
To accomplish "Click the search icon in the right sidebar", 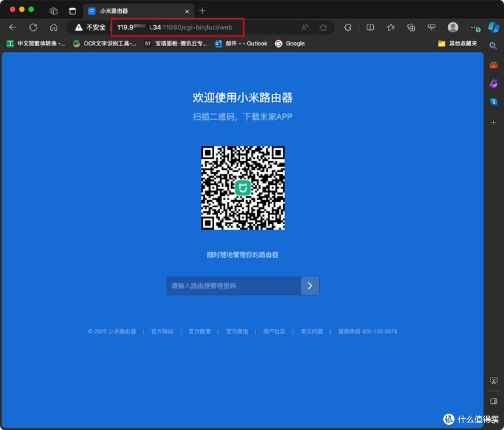I will [x=494, y=46].
